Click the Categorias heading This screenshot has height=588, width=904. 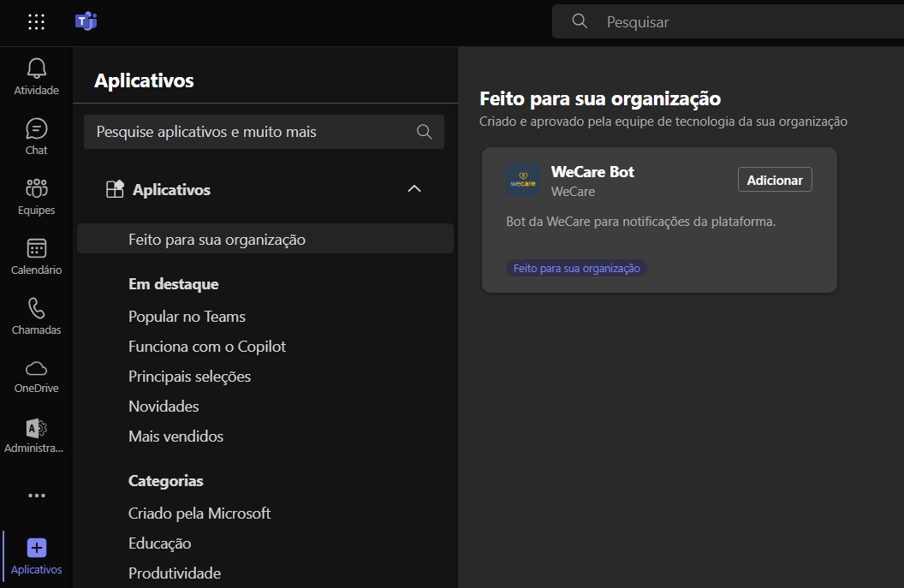click(x=166, y=481)
